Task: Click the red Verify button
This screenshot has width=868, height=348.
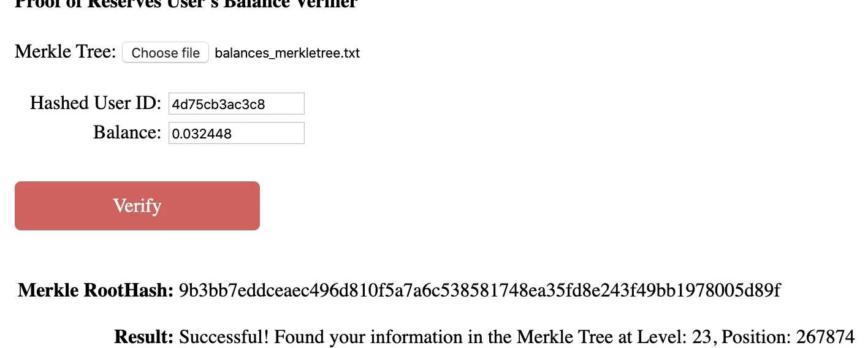Action: (137, 206)
